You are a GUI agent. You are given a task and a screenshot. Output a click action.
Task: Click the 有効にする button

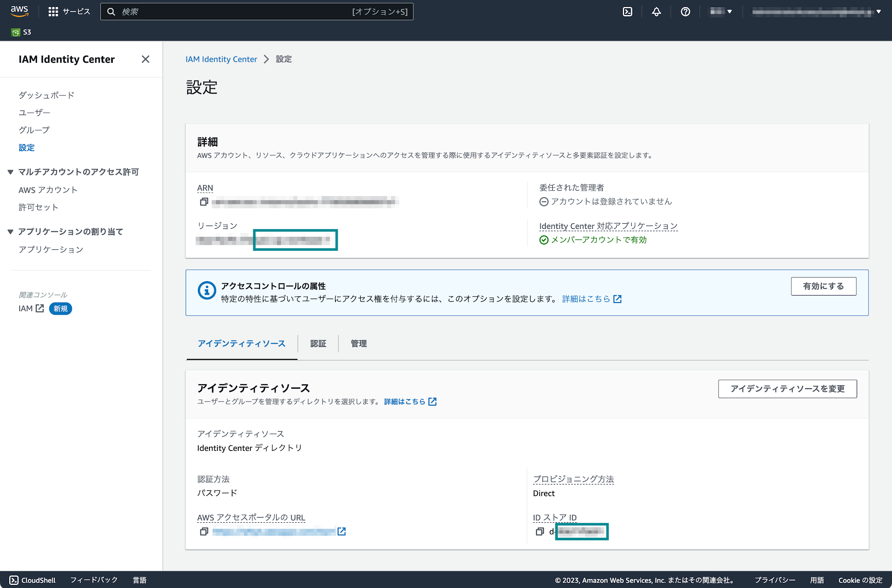click(824, 286)
